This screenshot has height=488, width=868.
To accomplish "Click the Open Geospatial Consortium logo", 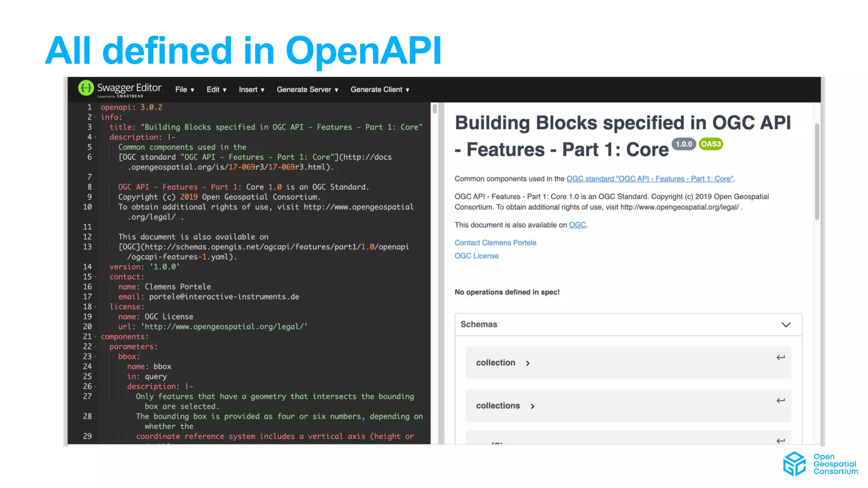I will tap(820, 464).
